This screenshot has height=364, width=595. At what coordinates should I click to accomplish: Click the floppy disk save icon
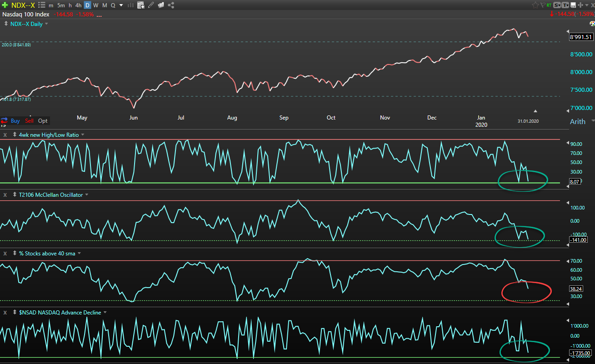573,5
